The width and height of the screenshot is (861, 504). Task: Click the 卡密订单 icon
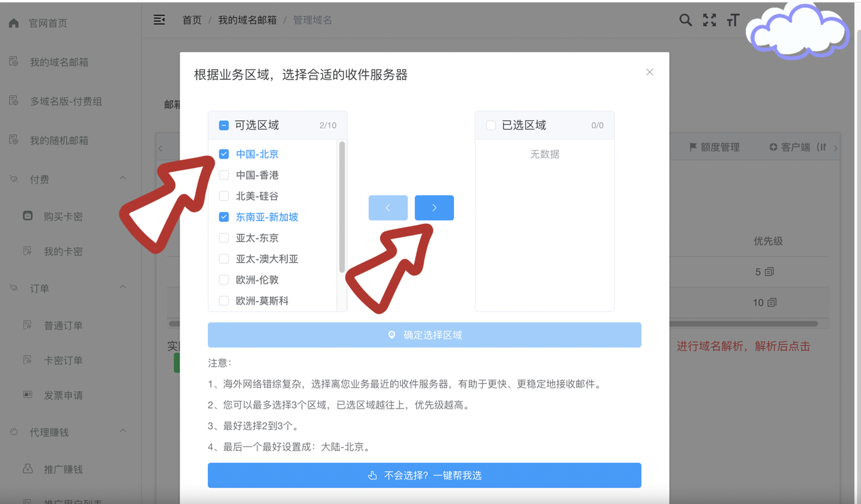pos(28,360)
